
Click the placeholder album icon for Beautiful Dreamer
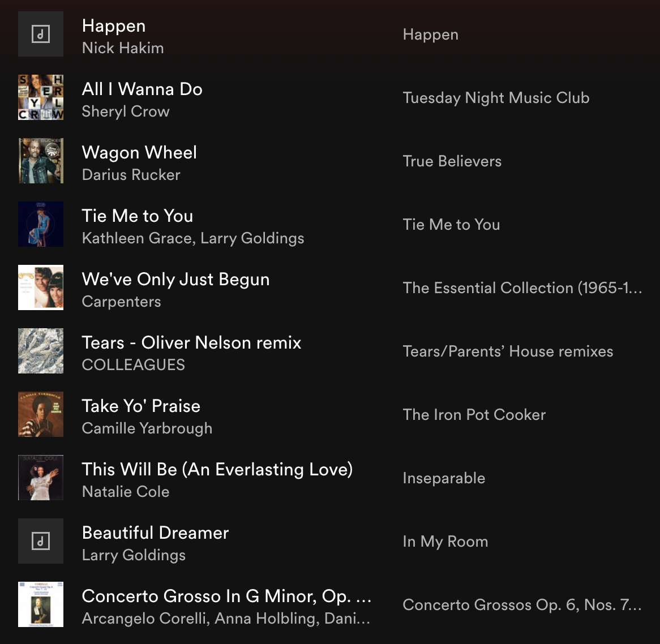point(41,541)
